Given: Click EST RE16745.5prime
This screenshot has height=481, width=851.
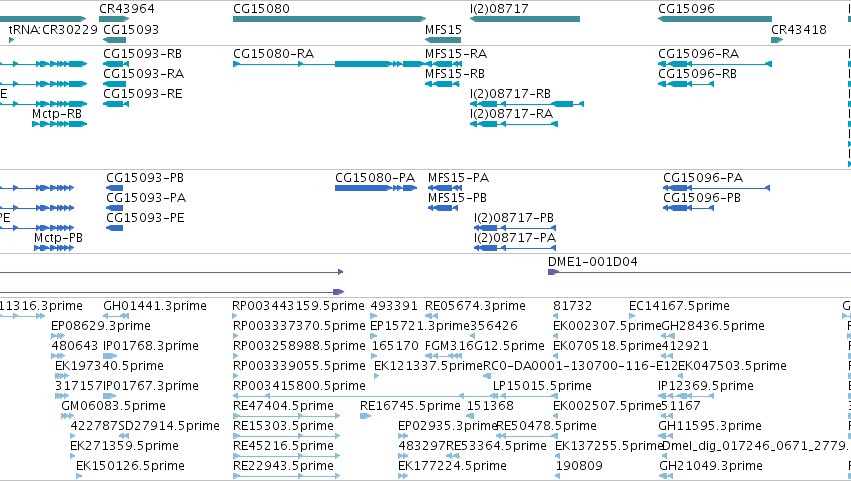Looking at the screenshot, I should pos(410,406).
